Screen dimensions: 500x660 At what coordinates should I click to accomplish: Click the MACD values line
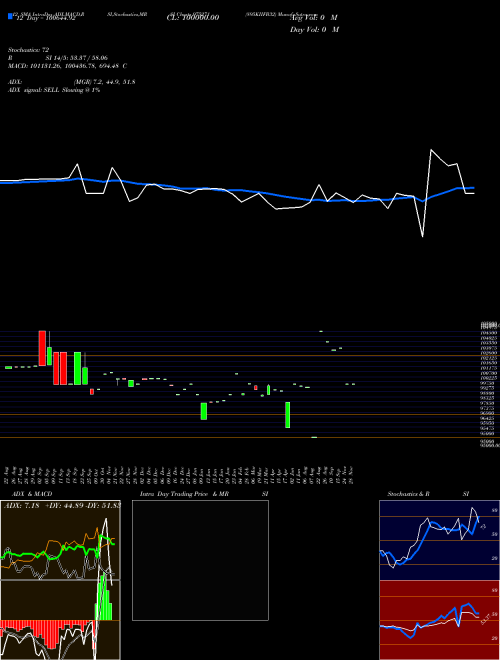tap(67, 66)
